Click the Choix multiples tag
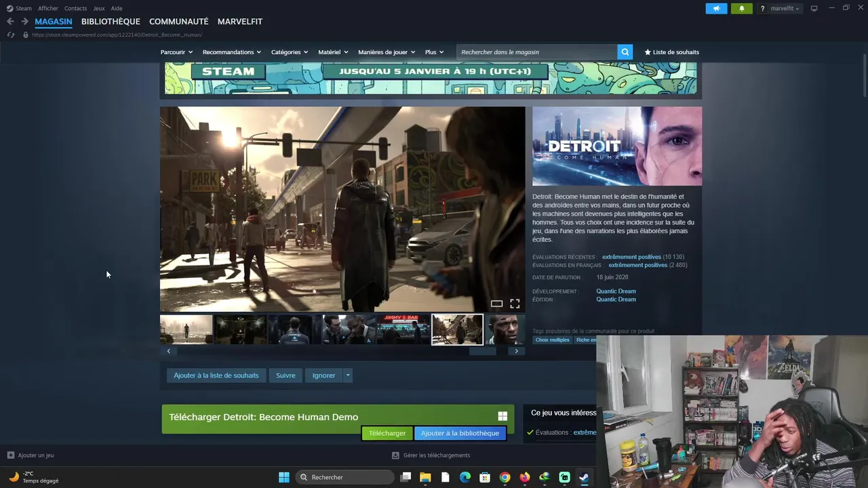 553,340
